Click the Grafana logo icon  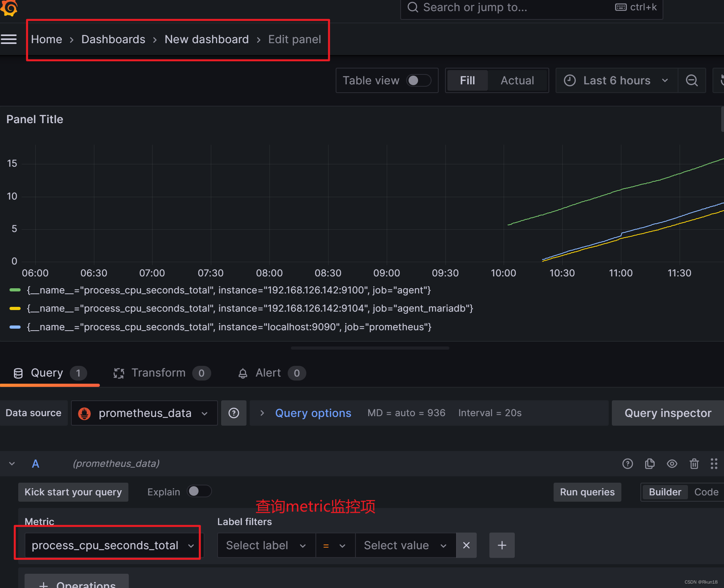(9, 7)
